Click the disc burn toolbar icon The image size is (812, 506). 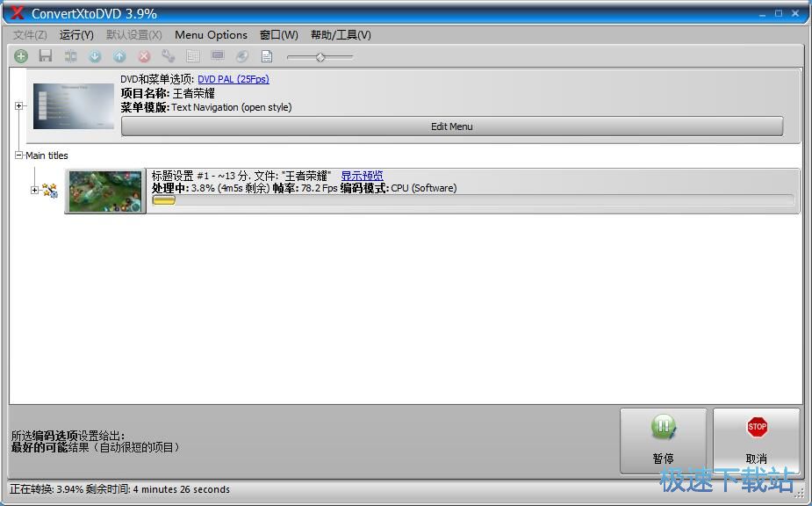pos(241,56)
